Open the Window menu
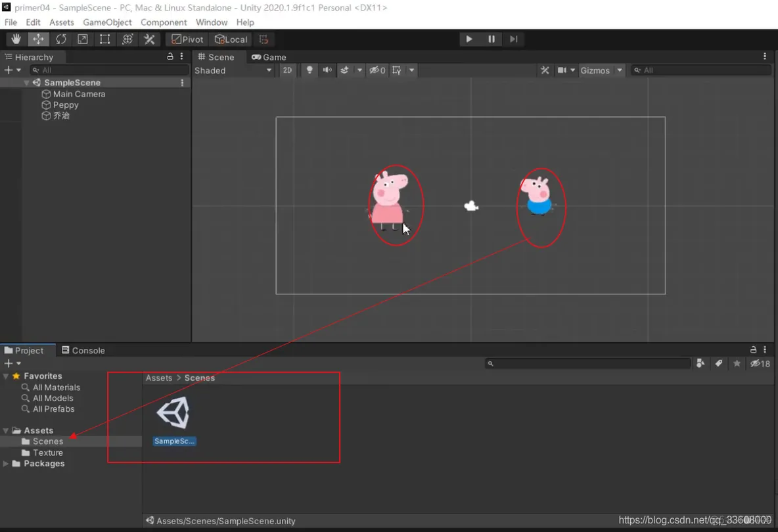 (x=212, y=22)
